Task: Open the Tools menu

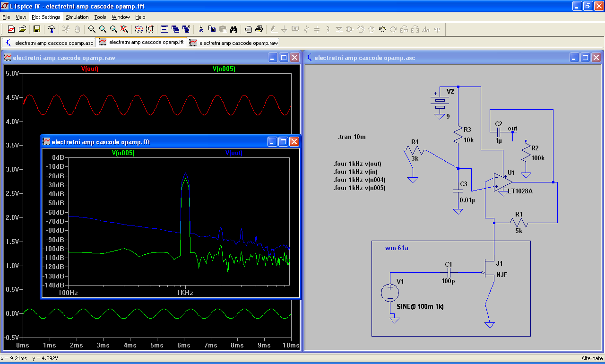Action: 100,17
